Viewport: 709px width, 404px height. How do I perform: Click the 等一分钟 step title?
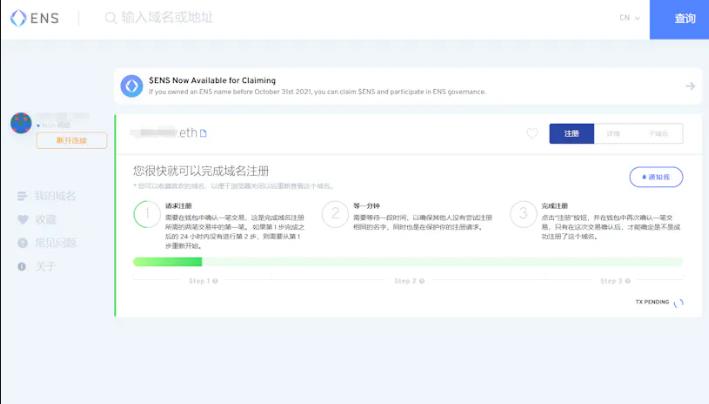(366, 206)
